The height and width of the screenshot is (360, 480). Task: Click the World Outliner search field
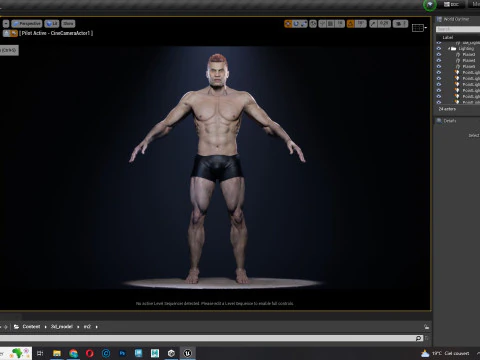(458, 29)
